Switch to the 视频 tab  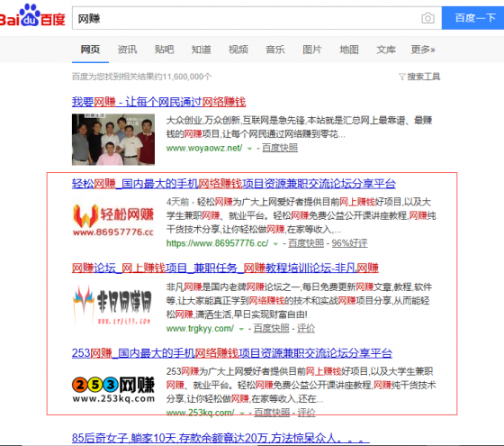point(238,50)
